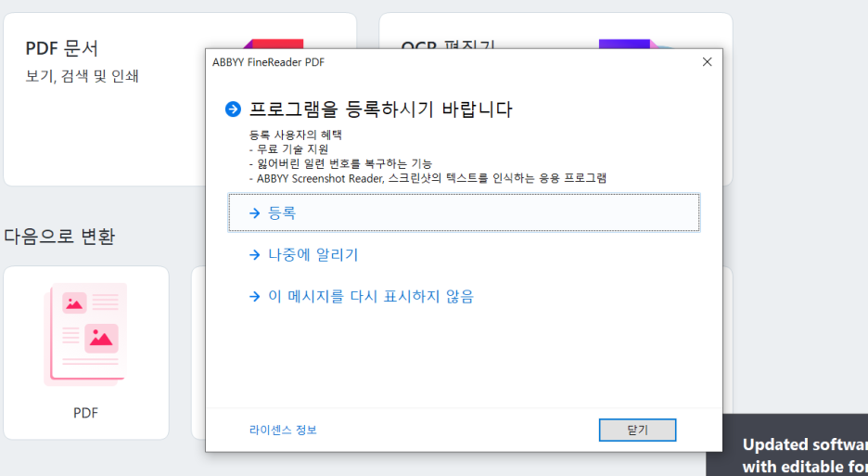This screenshot has height=476, width=868.
Task: Click the 무료 기술 지원 benefit line
Action: coord(288,149)
